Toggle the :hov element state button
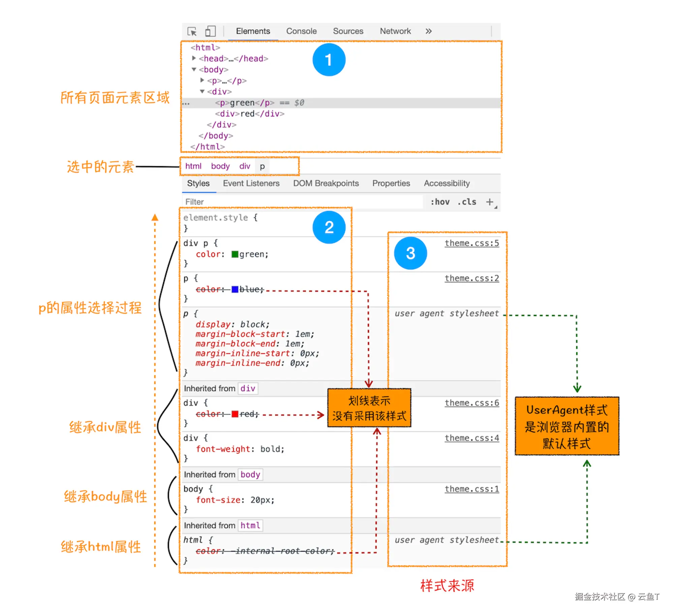 click(440, 202)
